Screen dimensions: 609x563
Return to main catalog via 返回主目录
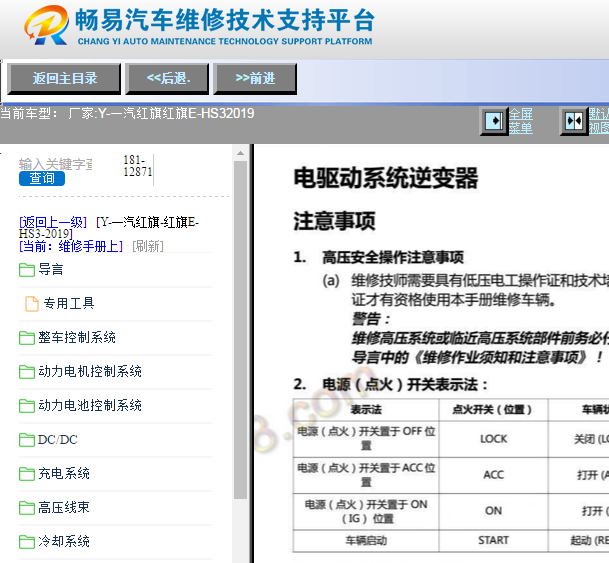click(64, 79)
